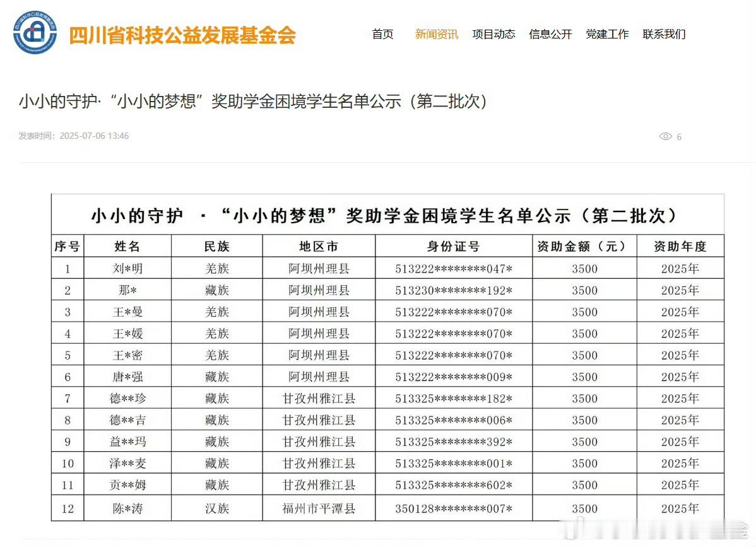This screenshot has width=756, height=547.
Task: Click ID number in 王*媛's row
Action: pos(453,334)
